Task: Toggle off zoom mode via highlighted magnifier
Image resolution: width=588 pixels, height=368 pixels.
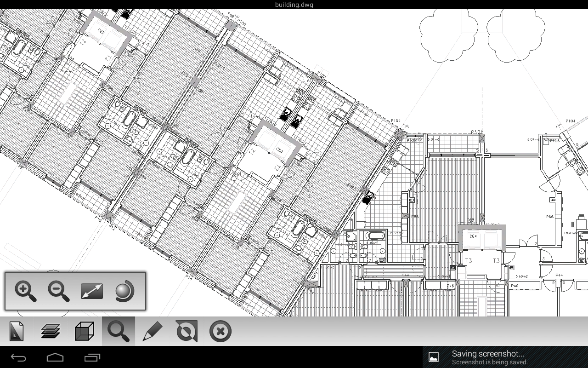Action: click(118, 330)
